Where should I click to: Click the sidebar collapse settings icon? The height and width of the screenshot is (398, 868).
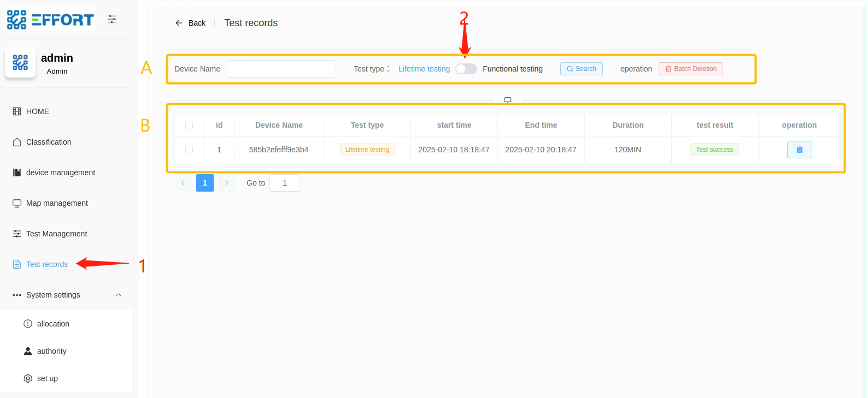pos(112,19)
